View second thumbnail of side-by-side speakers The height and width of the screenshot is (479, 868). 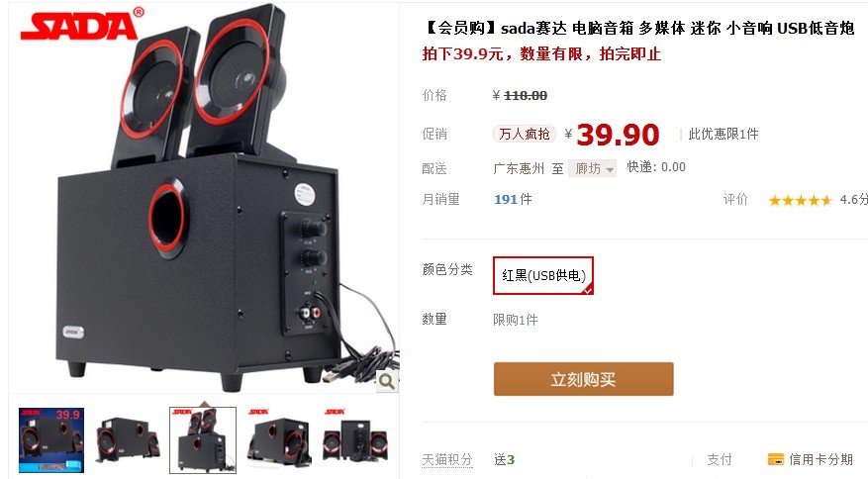tap(128, 440)
